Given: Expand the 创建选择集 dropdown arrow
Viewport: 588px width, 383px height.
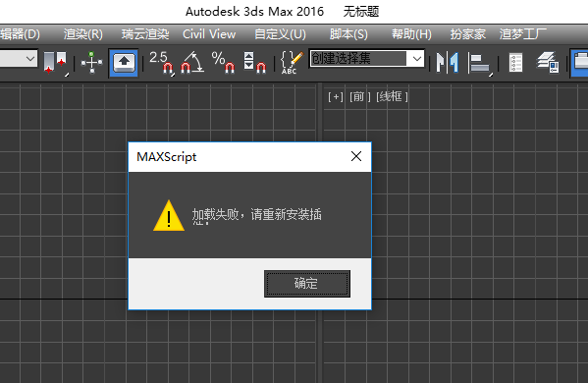Looking at the screenshot, I should tap(416, 59).
